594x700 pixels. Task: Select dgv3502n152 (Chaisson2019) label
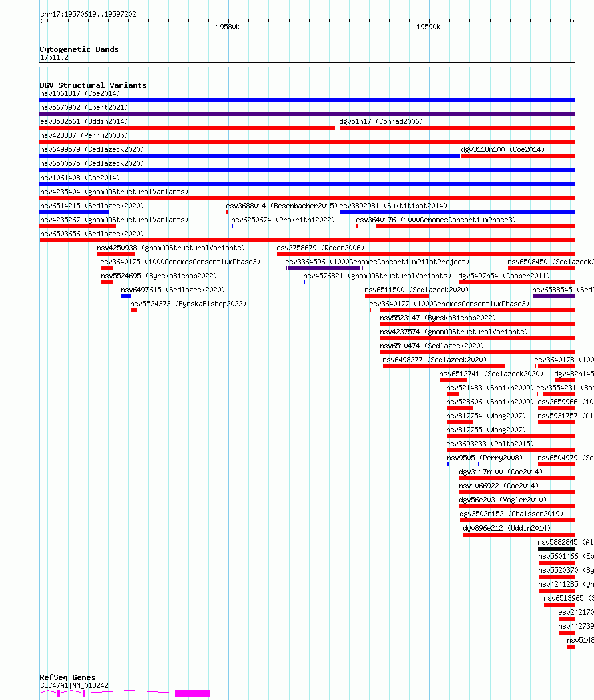(511, 514)
